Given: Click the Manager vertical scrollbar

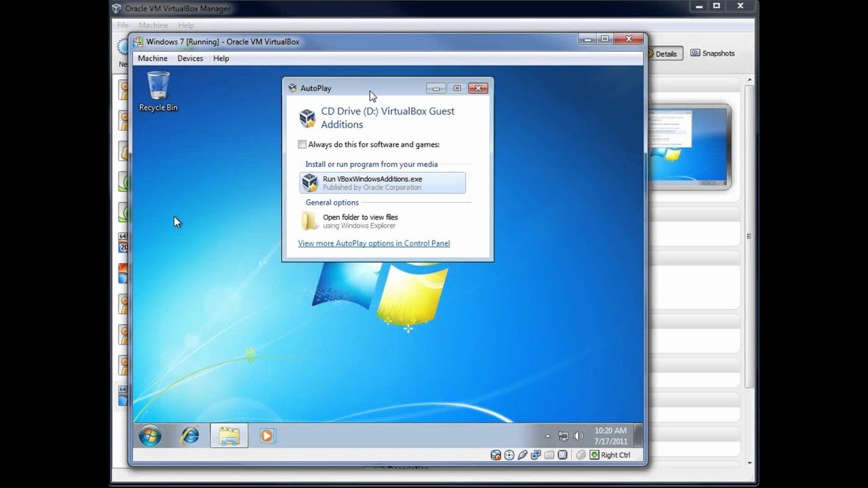Looking at the screenshot, I should click(x=749, y=237).
